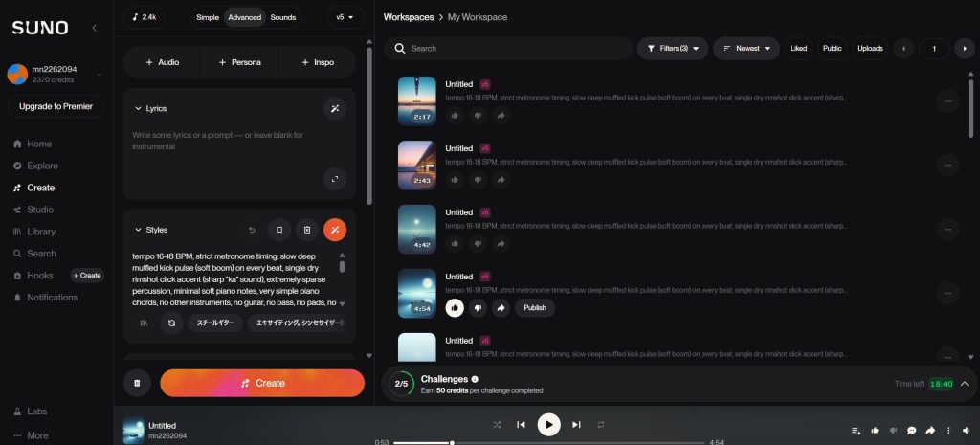Click the expand icon in the lyrics box
Viewport: 980px width, 445px height.
(335, 178)
